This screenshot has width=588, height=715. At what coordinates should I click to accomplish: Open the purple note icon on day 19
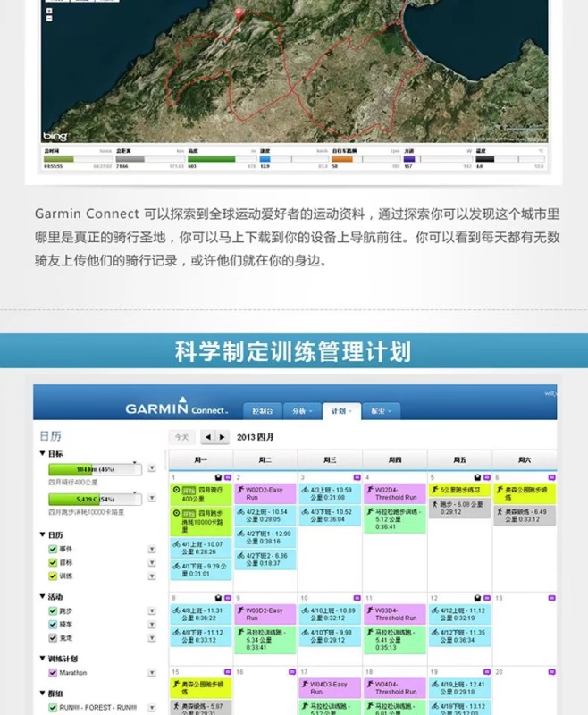(x=487, y=672)
